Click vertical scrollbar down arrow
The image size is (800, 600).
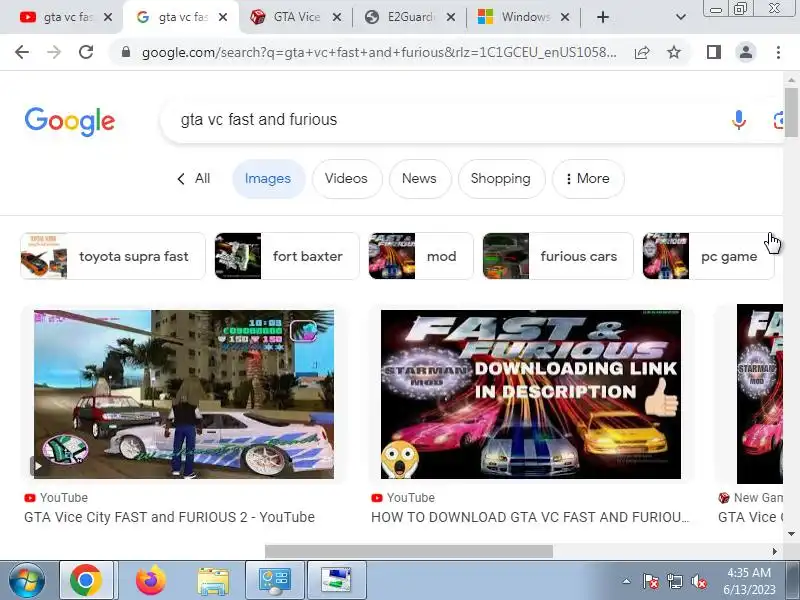(791, 534)
